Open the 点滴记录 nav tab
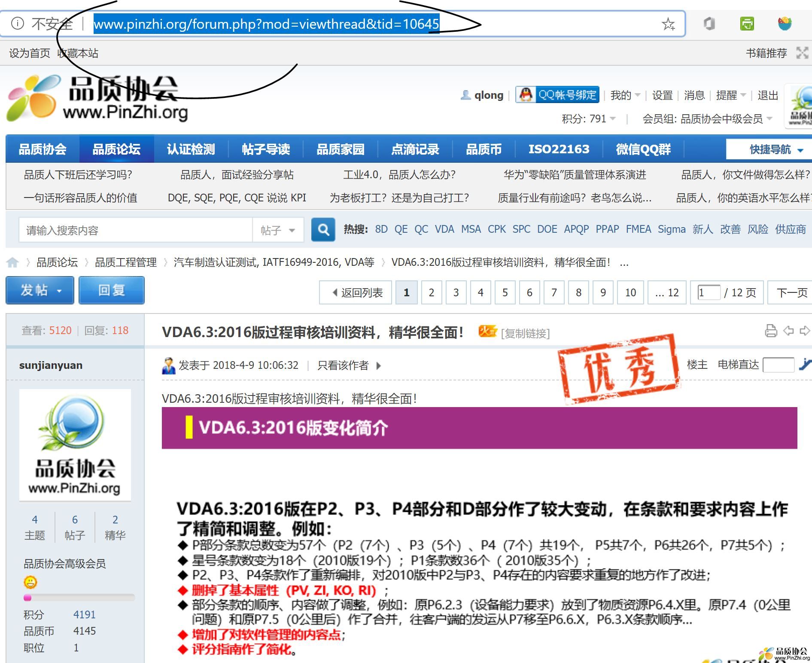Image resolution: width=812 pixels, height=663 pixels. point(415,149)
